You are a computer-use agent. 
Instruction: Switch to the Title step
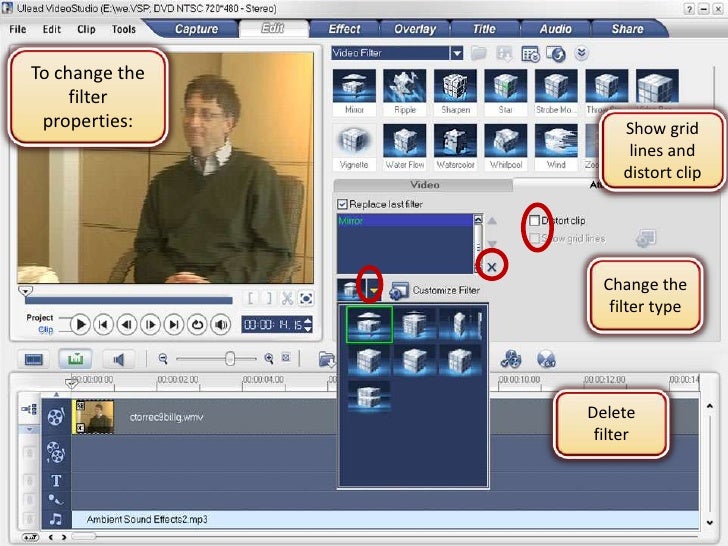tap(484, 29)
